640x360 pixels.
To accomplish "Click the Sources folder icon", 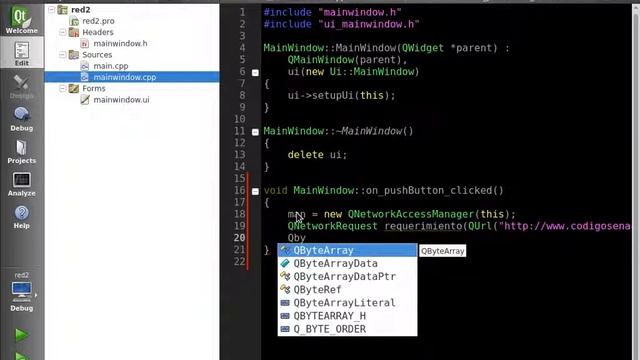I will coord(74,55).
